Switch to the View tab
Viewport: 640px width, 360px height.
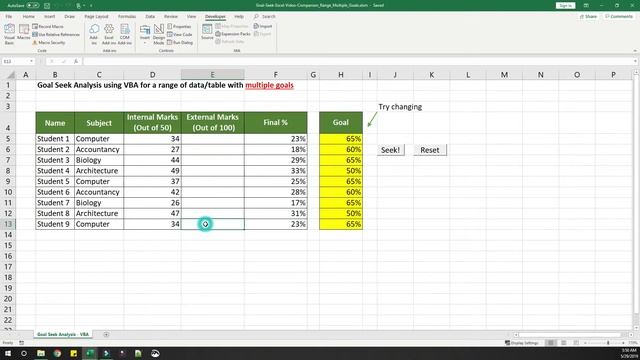(x=191, y=16)
